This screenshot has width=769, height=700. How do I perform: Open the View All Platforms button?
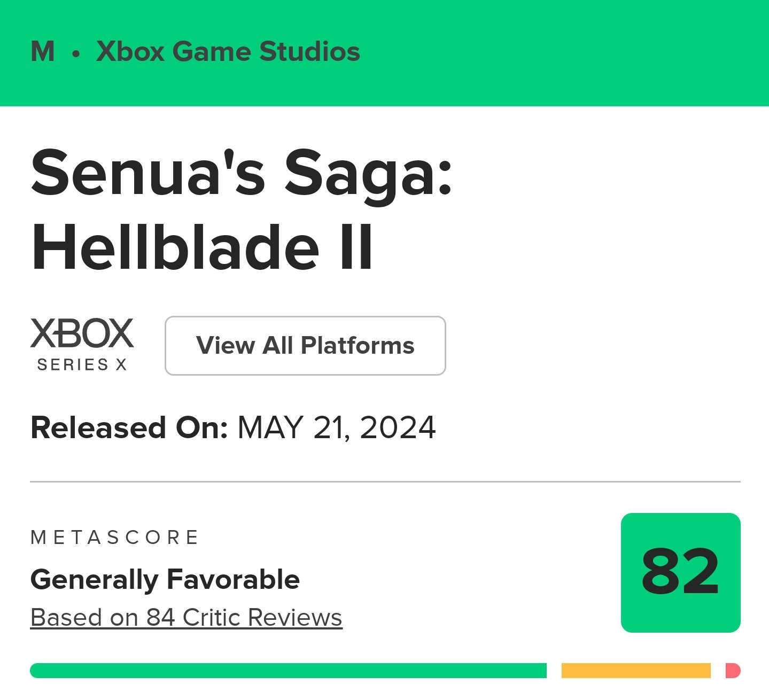coord(305,346)
